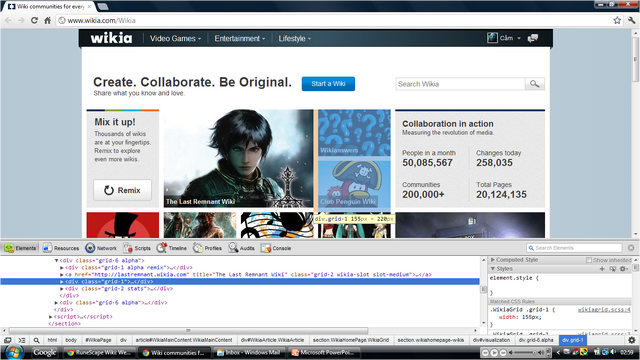Open the wikia notifications speech bubble icon
Viewport: 640px width, 360px height.
coord(533,38)
